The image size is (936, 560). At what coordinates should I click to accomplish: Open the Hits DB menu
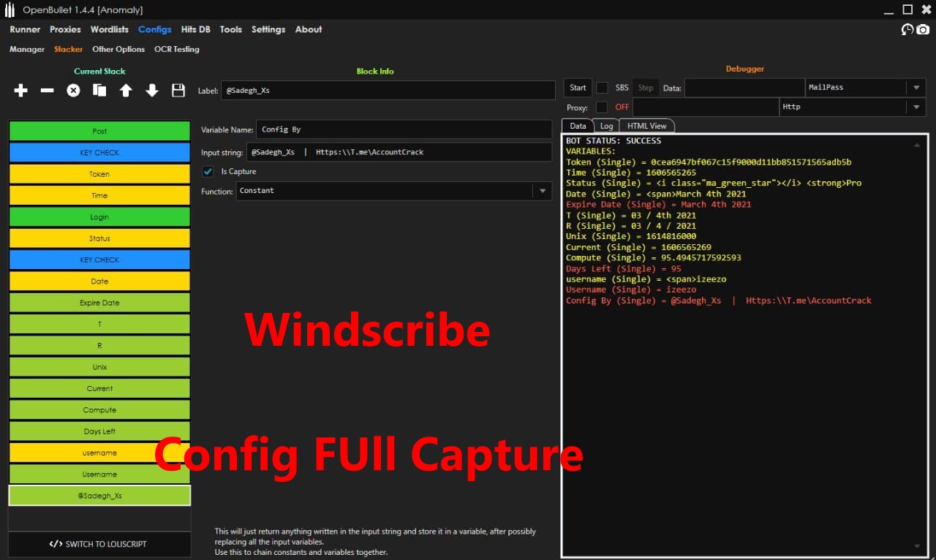click(x=196, y=29)
